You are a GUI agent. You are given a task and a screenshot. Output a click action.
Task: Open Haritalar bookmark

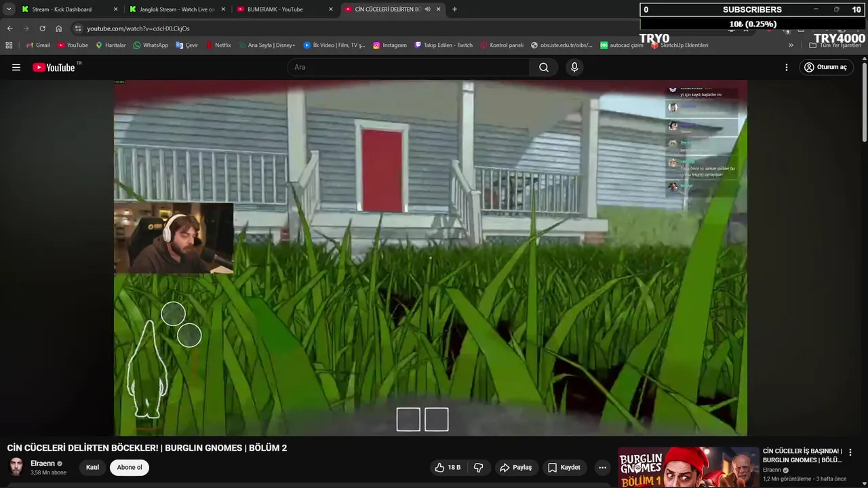[111, 45]
